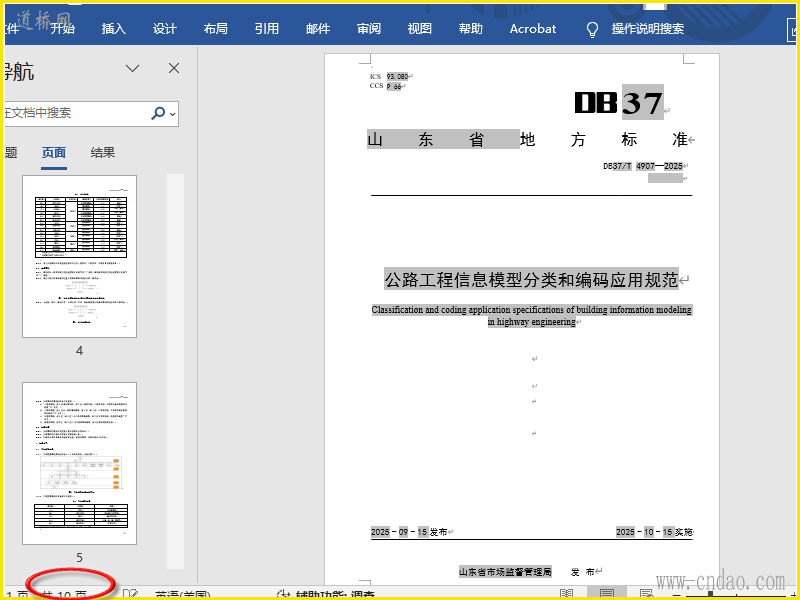800x600 pixels.
Task: Click the DB37/T 4907—2025 standard number
Action: [x=643, y=166]
